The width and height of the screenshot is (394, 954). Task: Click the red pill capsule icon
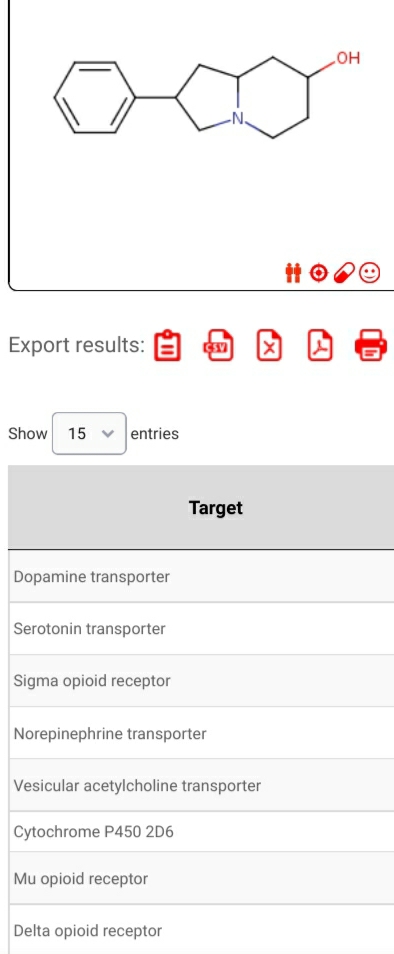pyautogui.click(x=344, y=273)
